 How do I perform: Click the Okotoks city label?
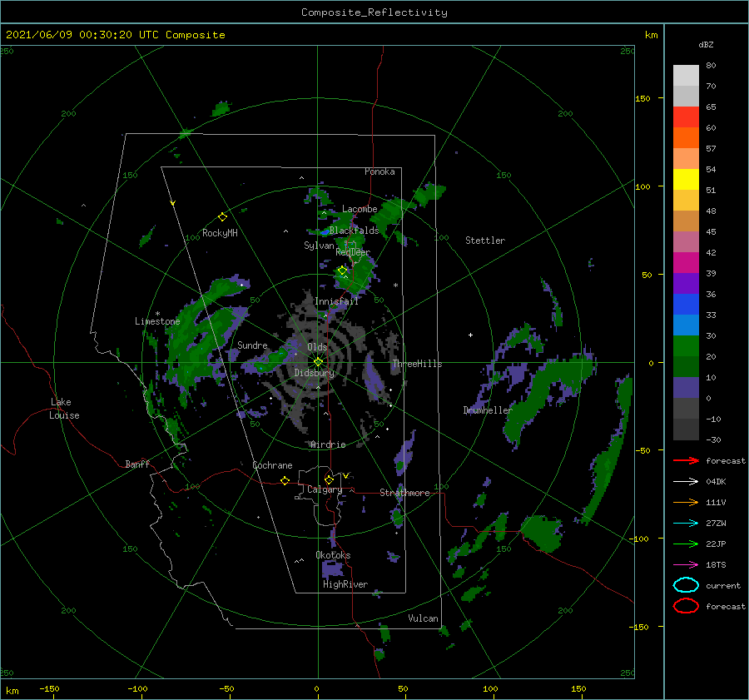[x=333, y=555]
